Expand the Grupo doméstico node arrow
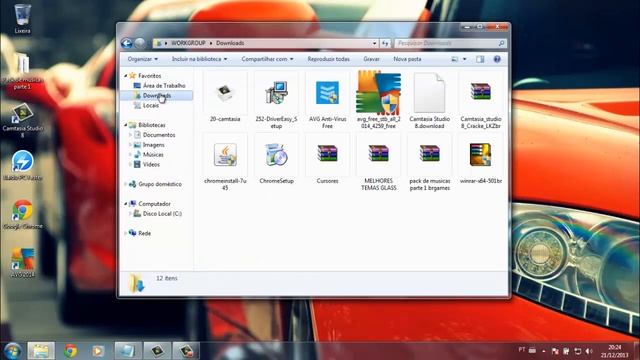 click(x=126, y=184)
